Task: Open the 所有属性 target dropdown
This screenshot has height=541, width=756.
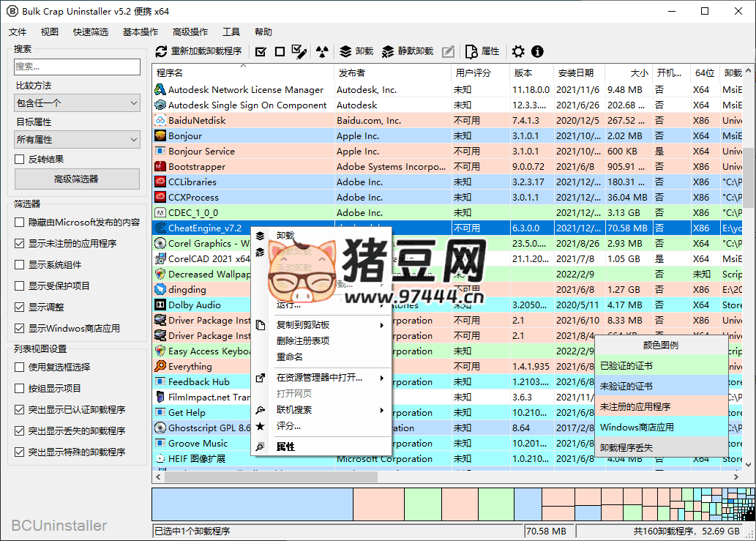Action: coord(76,139)
